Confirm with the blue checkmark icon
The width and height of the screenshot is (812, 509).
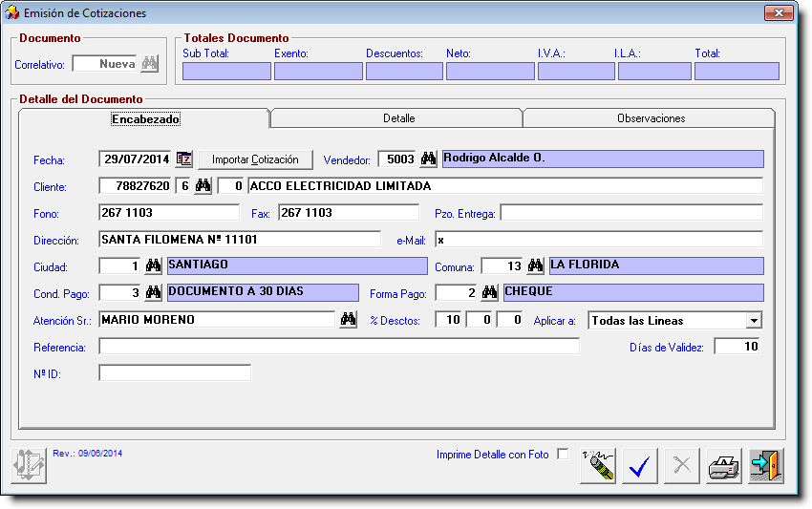(x=639, y=466)
